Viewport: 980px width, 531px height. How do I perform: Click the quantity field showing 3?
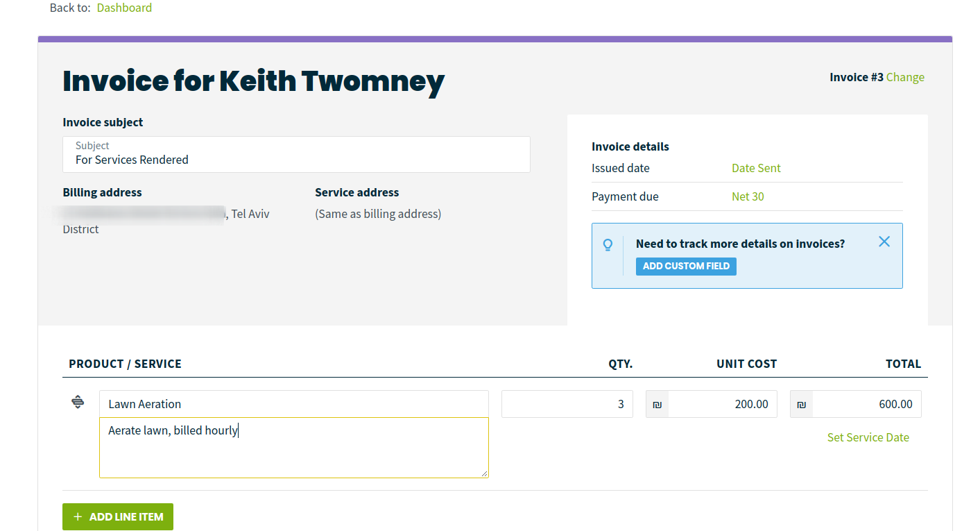tap(567, 404)
